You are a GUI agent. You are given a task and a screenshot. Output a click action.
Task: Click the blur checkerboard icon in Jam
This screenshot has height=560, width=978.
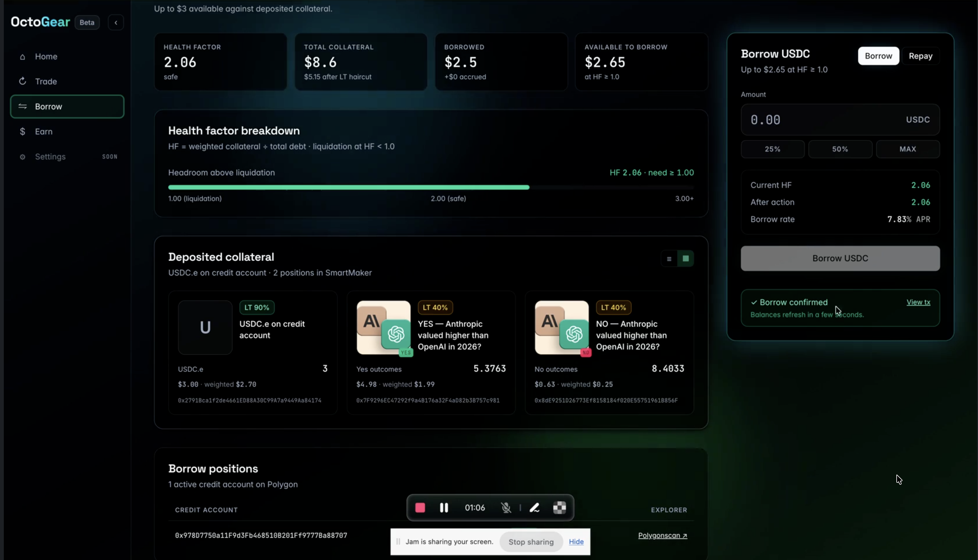coord(559,508)
